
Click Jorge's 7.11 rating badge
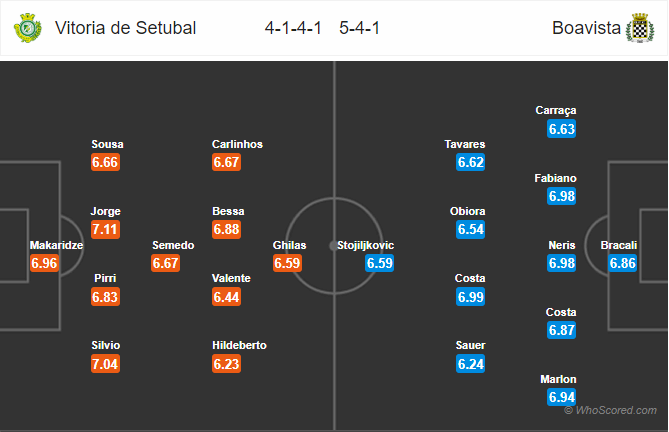(x=105, y=229)
